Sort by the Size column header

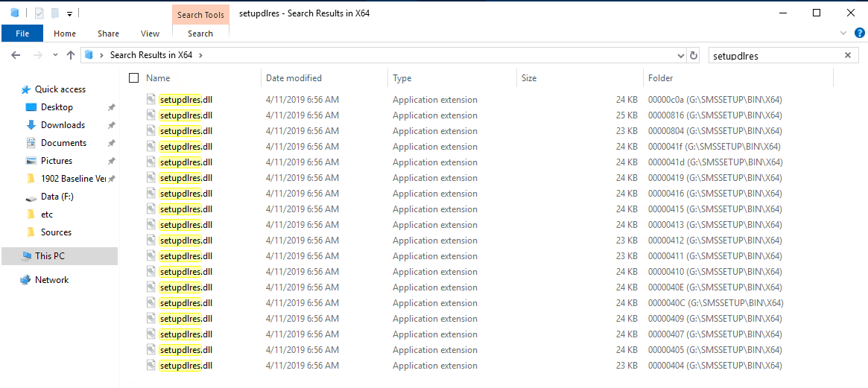[529, 78]
